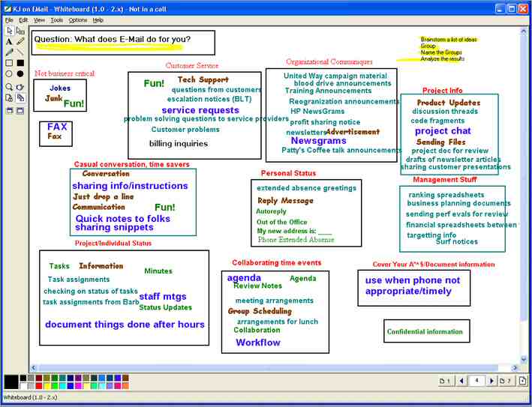Select the Filled Rectangle tool
The image size is (532, 407).
pos(20,63)
